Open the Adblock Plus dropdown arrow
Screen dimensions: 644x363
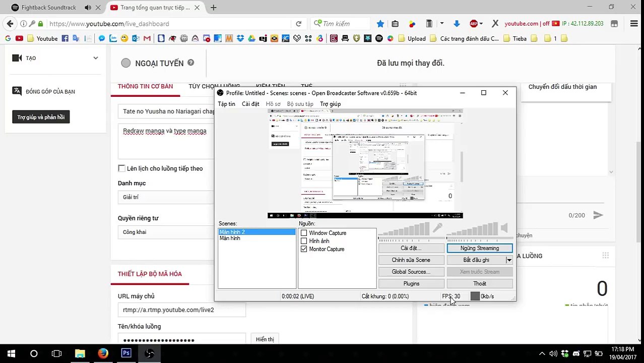pyautogui.click(x=481, y=24)
